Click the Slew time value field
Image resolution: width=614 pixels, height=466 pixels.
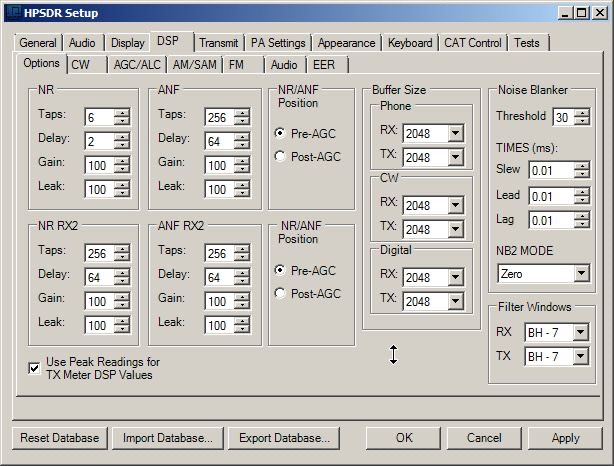click(x=551, y=170)
